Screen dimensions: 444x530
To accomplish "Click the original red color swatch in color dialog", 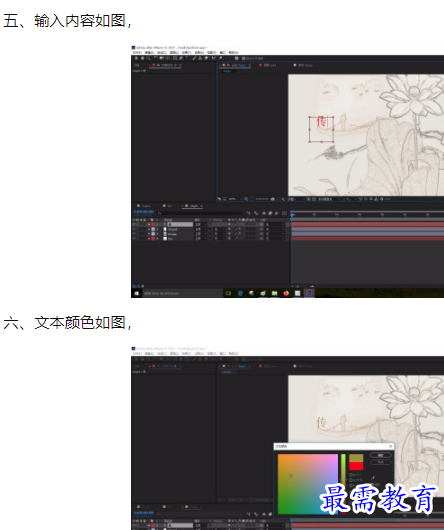I will pyautogui.click(x=356, y=466).
